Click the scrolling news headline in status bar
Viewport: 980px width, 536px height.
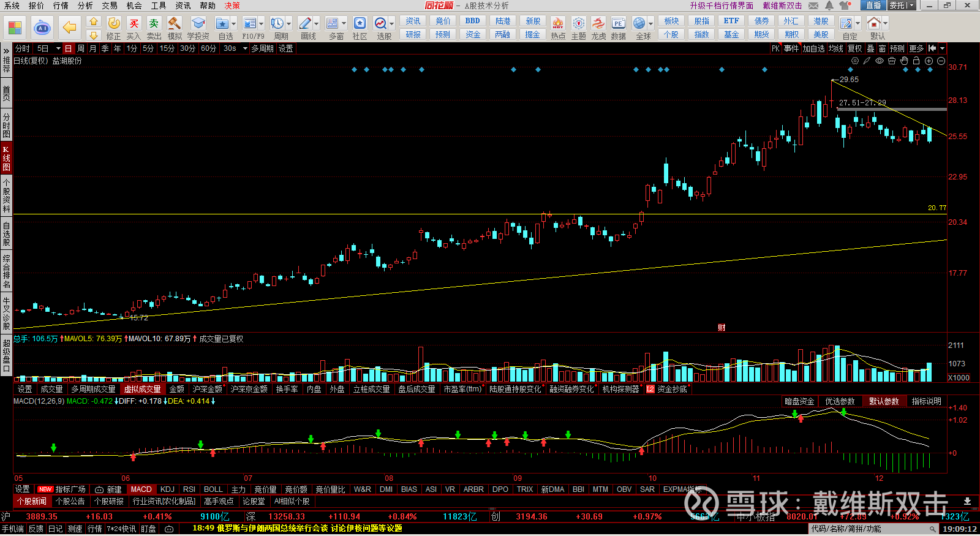point(297,528)
